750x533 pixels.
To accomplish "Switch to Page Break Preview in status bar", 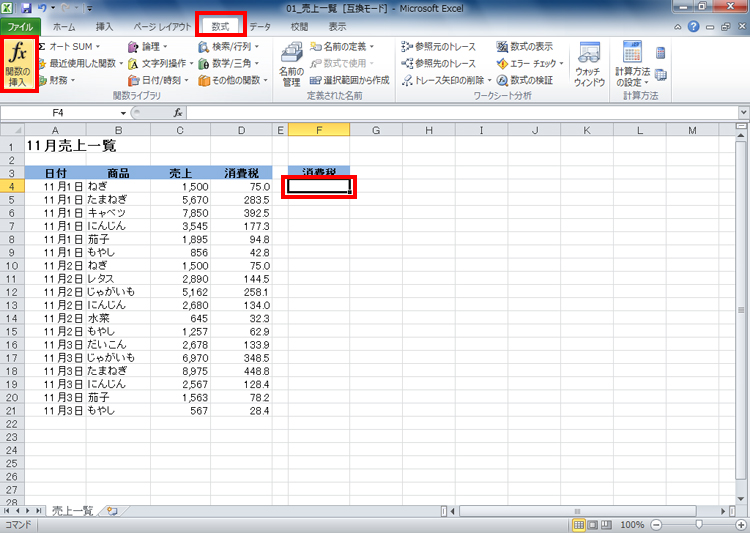I will (606, 525).
